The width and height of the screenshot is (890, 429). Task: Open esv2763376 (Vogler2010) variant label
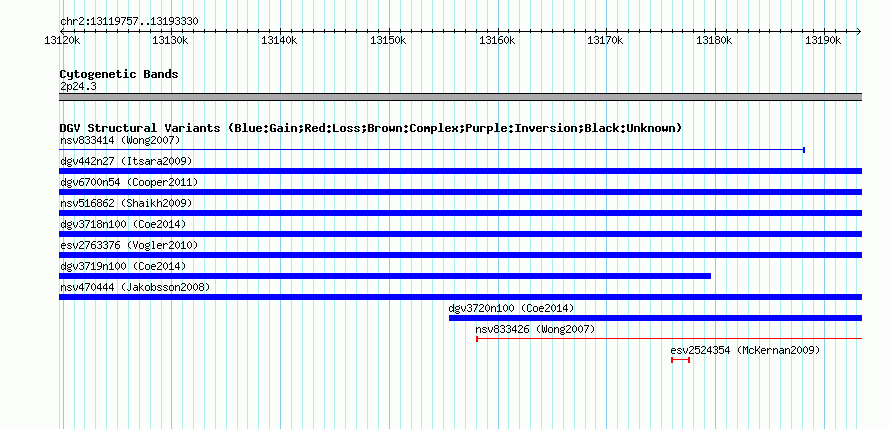[x=129, y=245]
